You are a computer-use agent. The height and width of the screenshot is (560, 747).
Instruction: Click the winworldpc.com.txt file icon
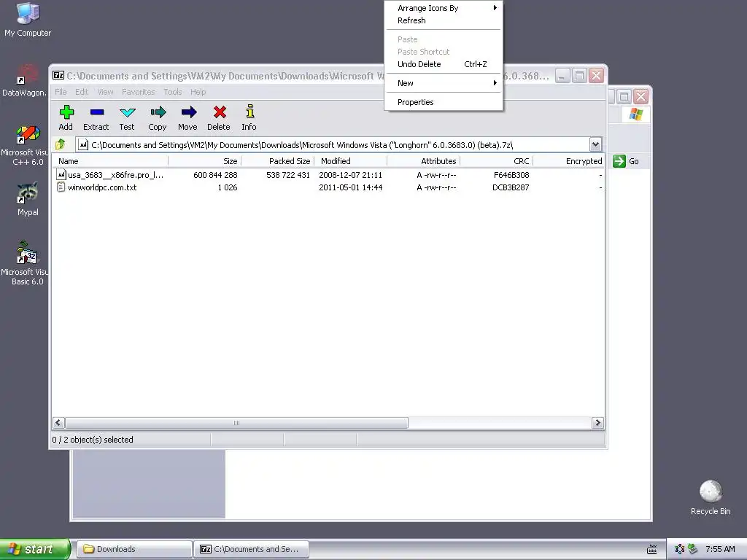pyautogui.click(x=61, y=187)
